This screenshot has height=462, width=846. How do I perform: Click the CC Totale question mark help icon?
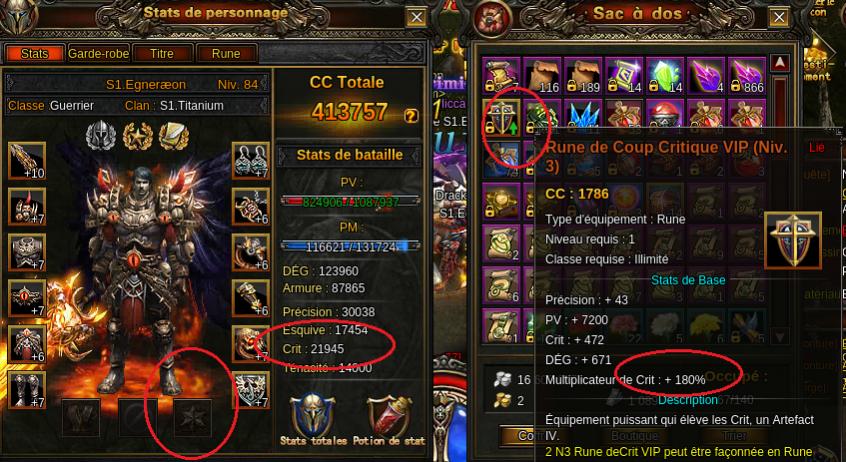click(x=411, y=116)
